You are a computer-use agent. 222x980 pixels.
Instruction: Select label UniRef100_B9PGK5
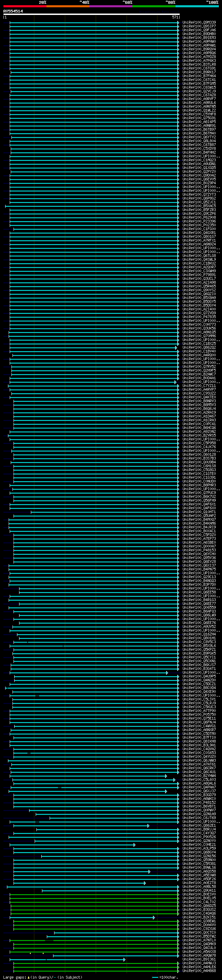[x=199, y=653]
